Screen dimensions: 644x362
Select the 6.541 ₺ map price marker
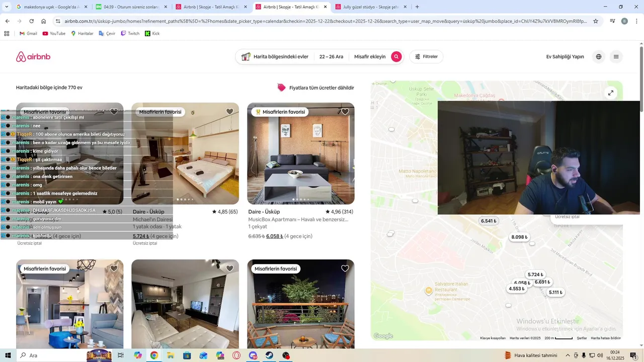(489, 221)
